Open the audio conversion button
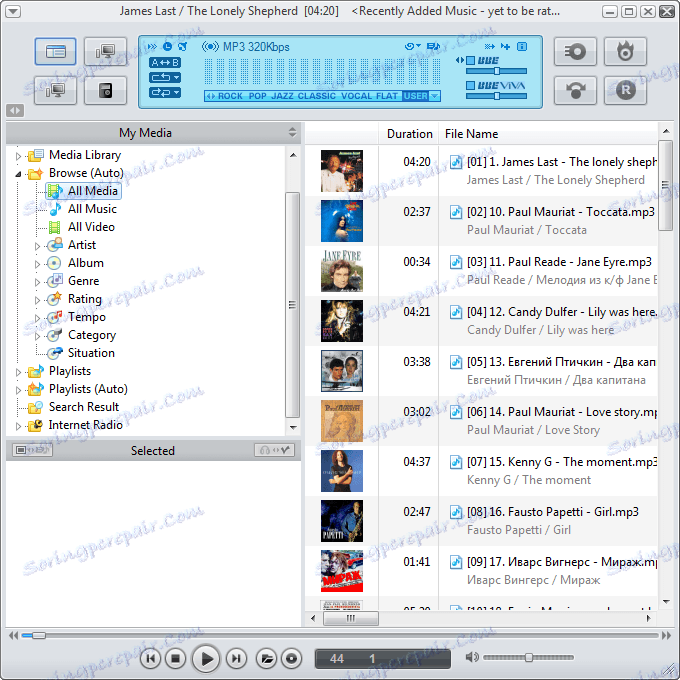 [x=575, y=90]
